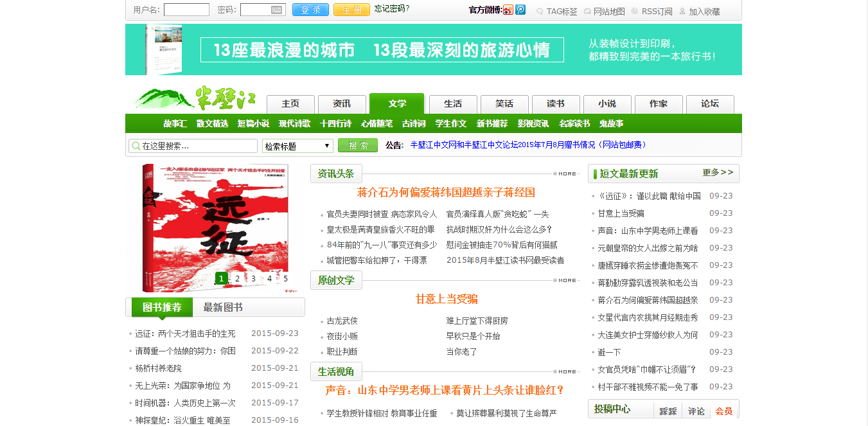Click the 13座最浪漫的城市 banner ad
The height and width of the screenshot is (426, 868).
[x=434, y=49]
